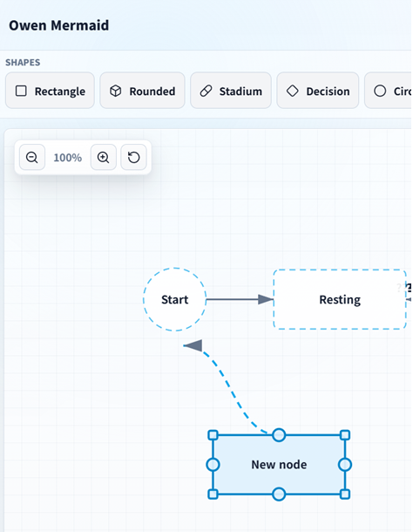413x532 pixels.
Task: Click the SHAPES section label
Action: [x=23, y=63]
